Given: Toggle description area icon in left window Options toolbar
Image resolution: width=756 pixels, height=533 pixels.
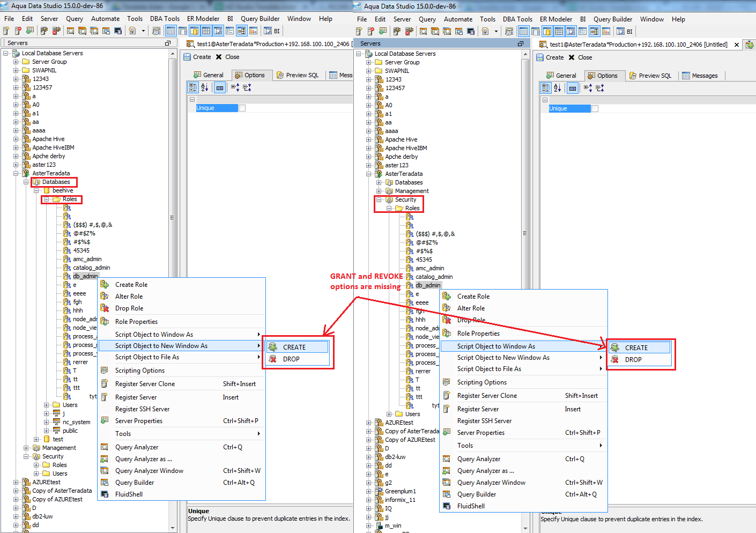Looking at the screenshot, I should 220,87.
